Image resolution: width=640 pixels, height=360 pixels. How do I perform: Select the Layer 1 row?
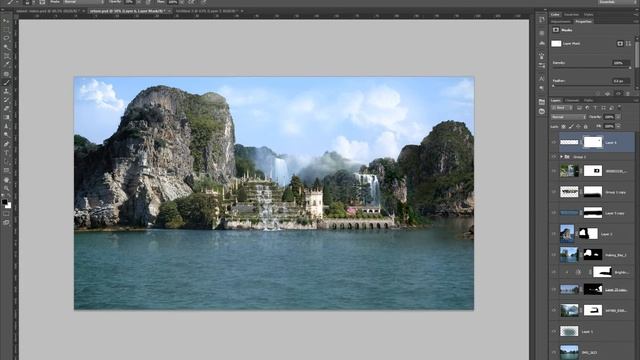coord(592,331)
